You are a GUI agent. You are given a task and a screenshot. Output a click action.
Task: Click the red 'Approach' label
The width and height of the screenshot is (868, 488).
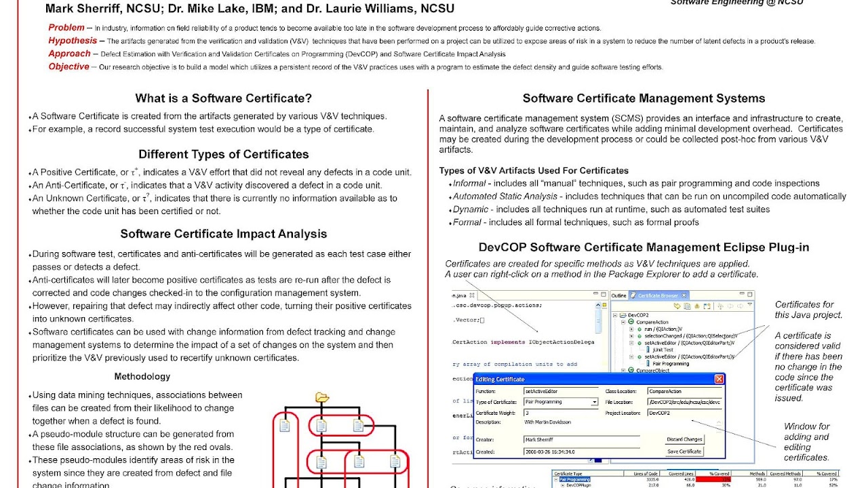(x=69, y=54)
